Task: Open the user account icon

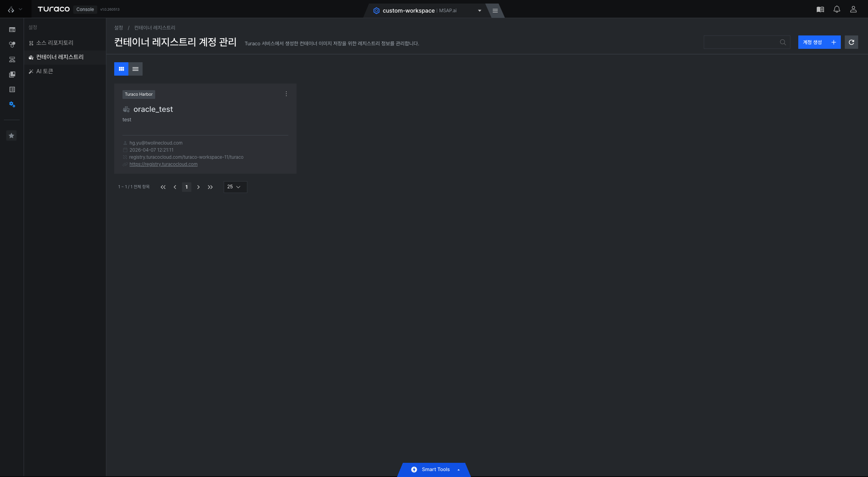Action: [853, 9]
